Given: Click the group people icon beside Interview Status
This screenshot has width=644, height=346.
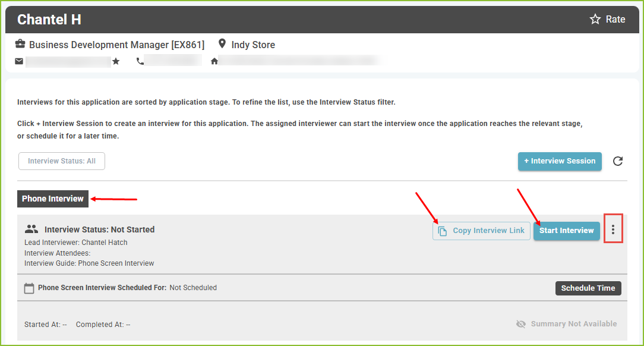Looking at the screenshot, I should [31, 229].
